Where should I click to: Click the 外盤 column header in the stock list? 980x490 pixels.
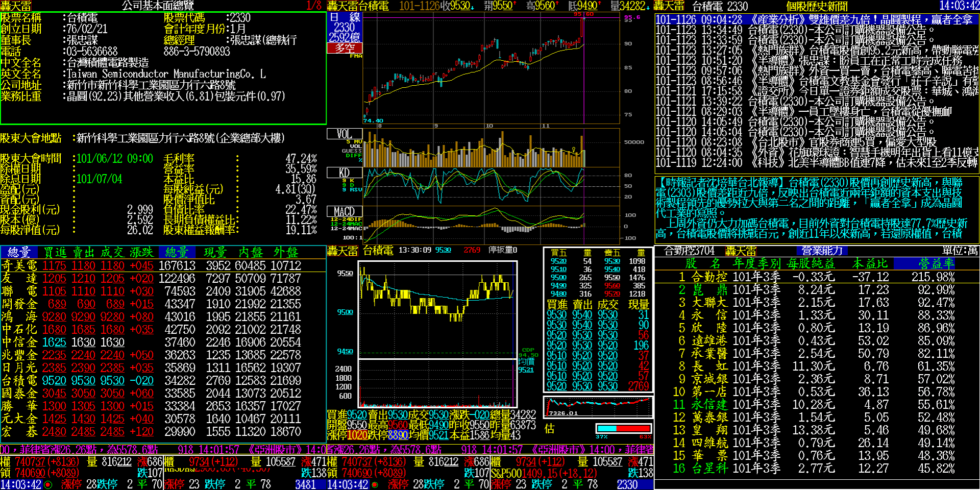pyautogui.click(x=286, y=252)
